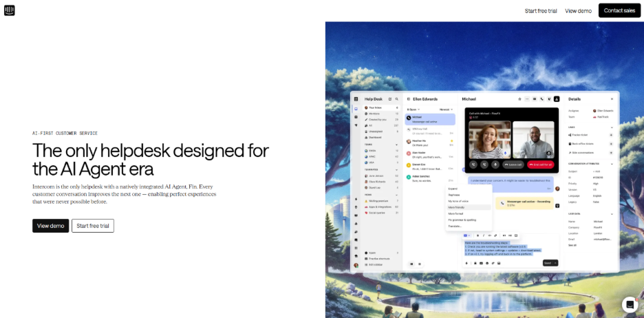The width and height of the screenshot is (644, 318).
Task: Click the phone call icon in Michael header
Action: (x=541, y=99)
